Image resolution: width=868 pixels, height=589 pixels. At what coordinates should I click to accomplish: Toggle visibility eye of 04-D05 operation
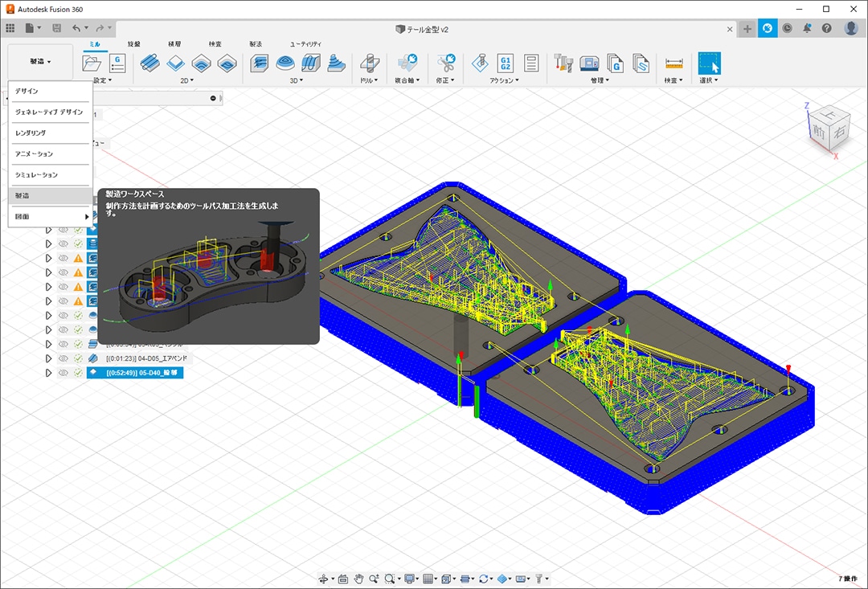point(63,358)
